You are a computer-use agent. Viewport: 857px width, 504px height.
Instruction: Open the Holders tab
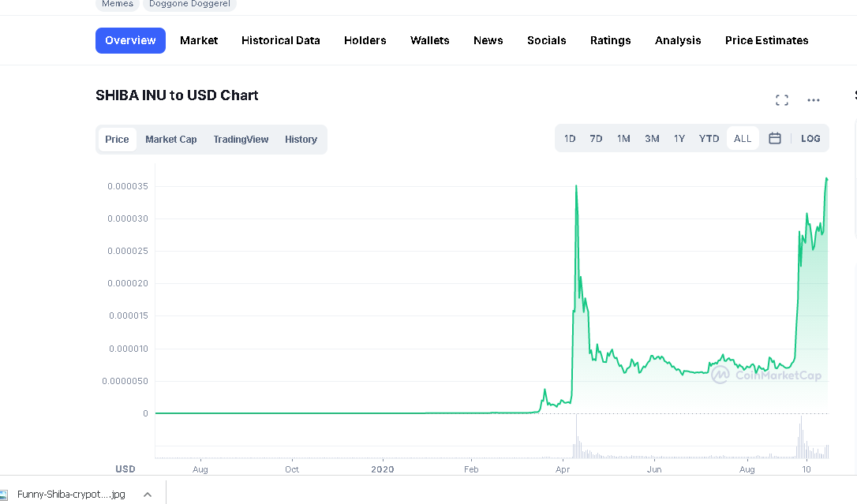[x=365, y=40]
